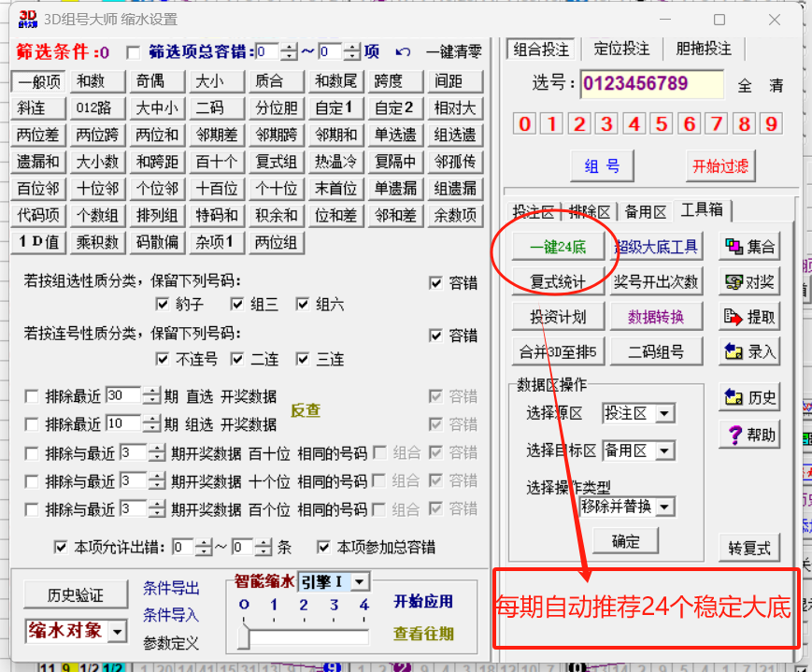Toggle the 不连号 checkbox
This screenshot has height=672, width=812.
point(164,359)
